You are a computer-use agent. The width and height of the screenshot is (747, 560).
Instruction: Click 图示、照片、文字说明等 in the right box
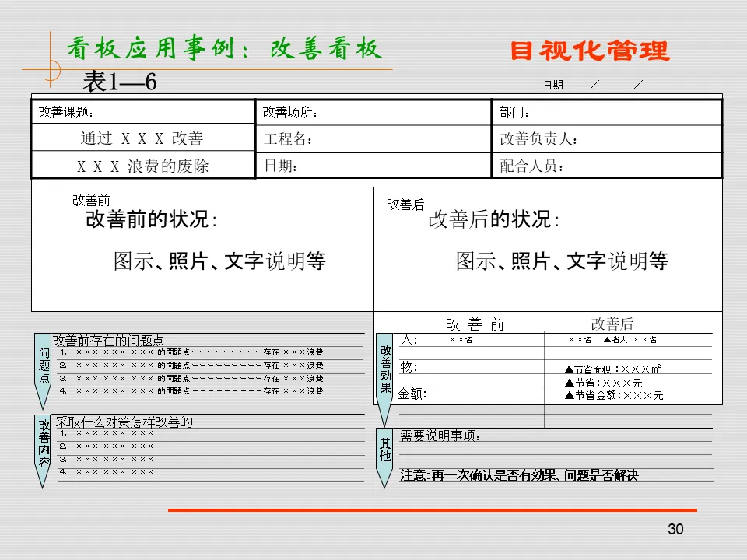(x=562, y=261)
